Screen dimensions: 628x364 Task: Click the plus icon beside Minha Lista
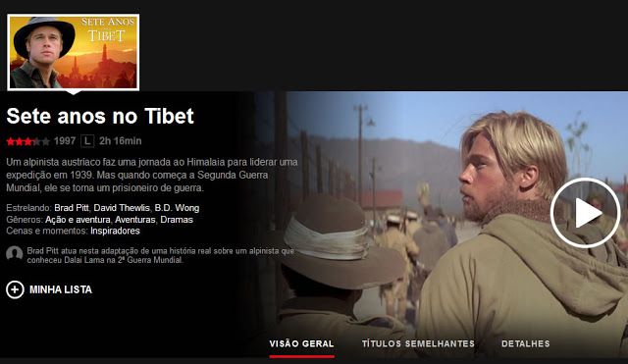click(15, 289)
